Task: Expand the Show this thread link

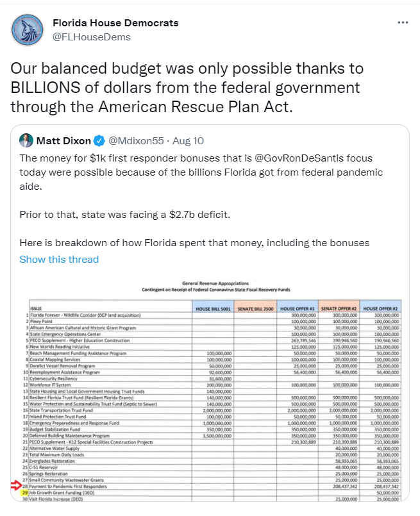Action: [59, 259]
